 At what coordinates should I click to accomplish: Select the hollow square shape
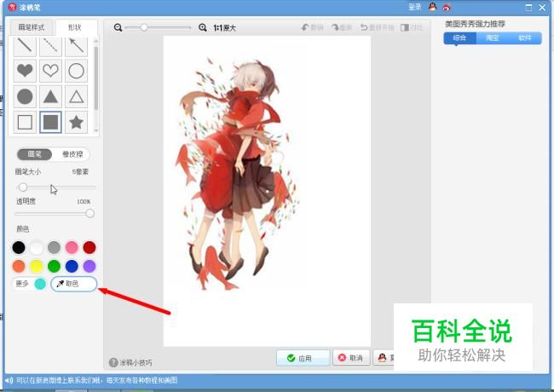coord(25,122)
